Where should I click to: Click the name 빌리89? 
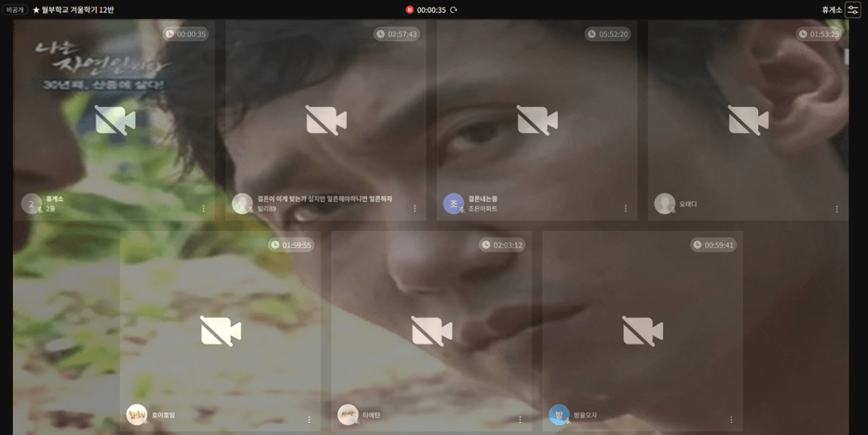pyautogui.click(x=266, y=209)
